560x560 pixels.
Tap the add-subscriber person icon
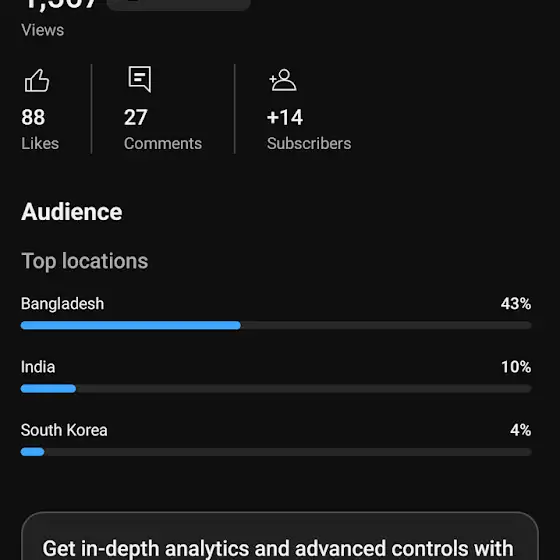pyautogui.click(x=282, y=80)
